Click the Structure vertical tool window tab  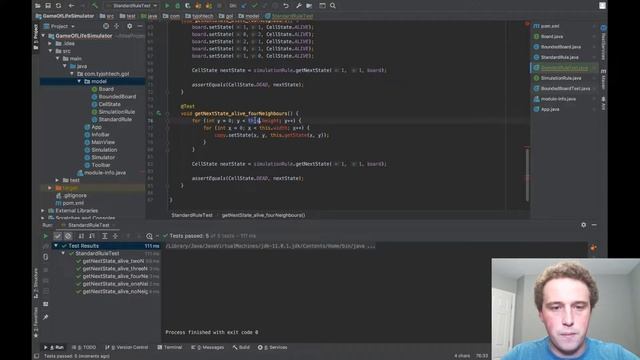pos(36,283)
